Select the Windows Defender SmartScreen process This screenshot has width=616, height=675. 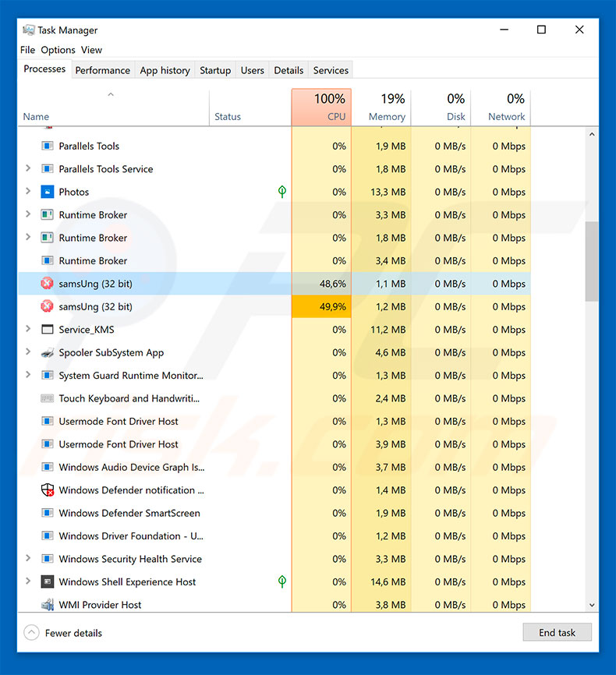coord(274,513)
